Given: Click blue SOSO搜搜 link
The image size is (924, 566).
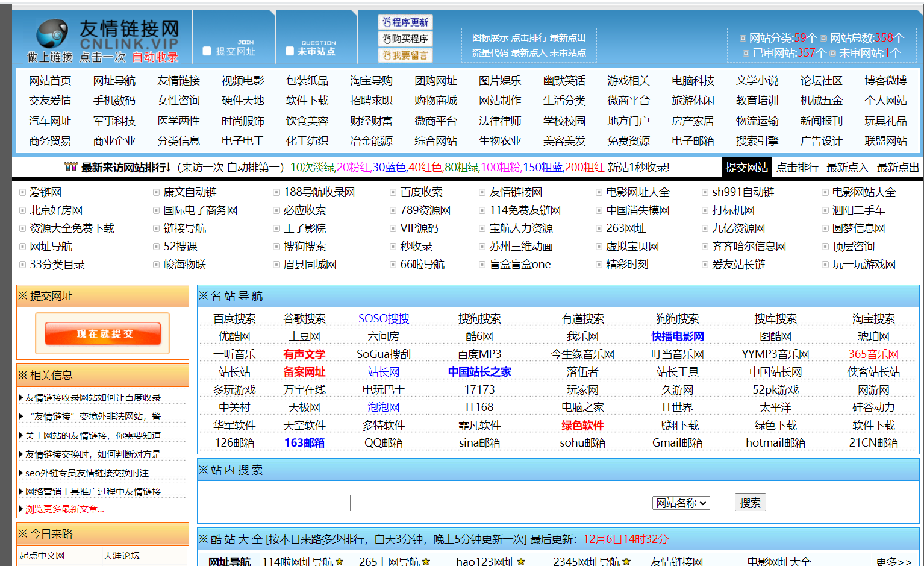Looking at the screenshot, I should point(384,319).
